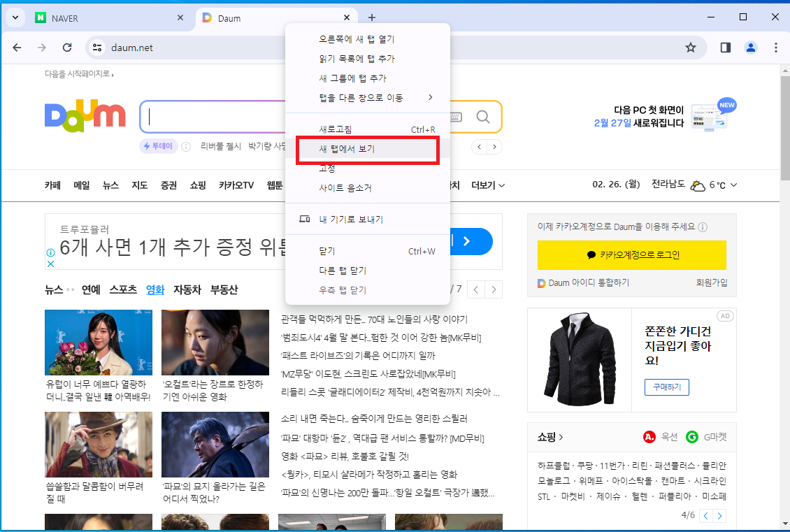Choose 사이트 음소거 menu entry
Image resolution: width=790 pixels, height=532 pixels.
pos(367,188)
